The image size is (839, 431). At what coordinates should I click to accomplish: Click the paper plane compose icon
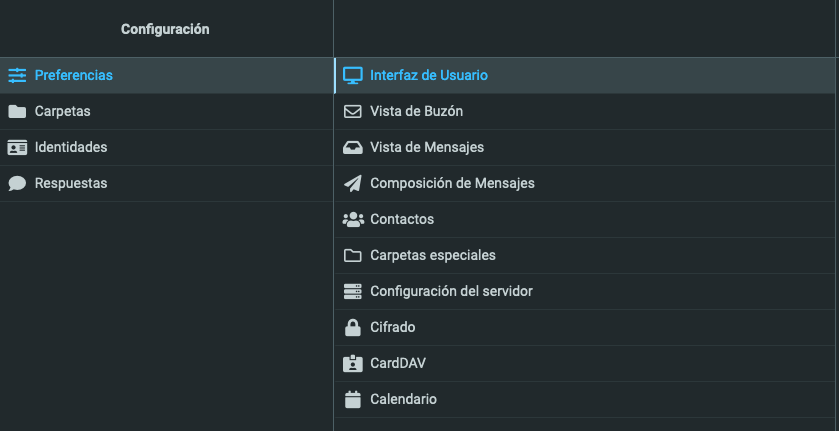[353, 183]
